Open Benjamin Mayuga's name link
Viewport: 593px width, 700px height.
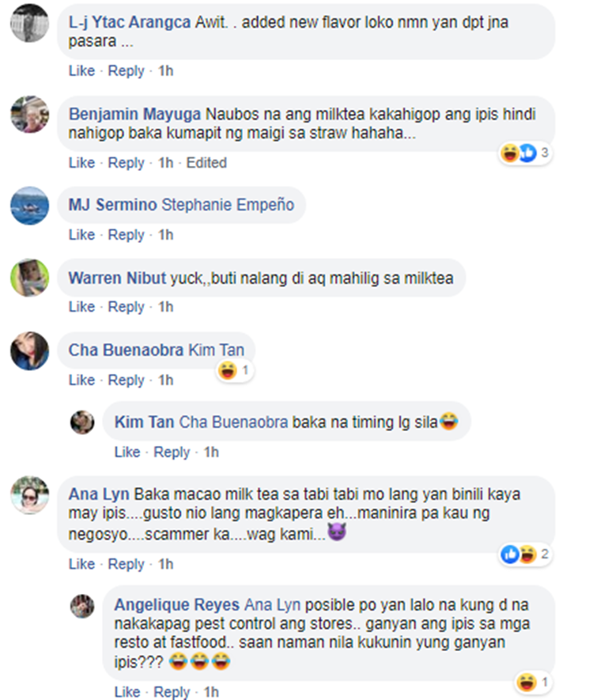(134, 114)
